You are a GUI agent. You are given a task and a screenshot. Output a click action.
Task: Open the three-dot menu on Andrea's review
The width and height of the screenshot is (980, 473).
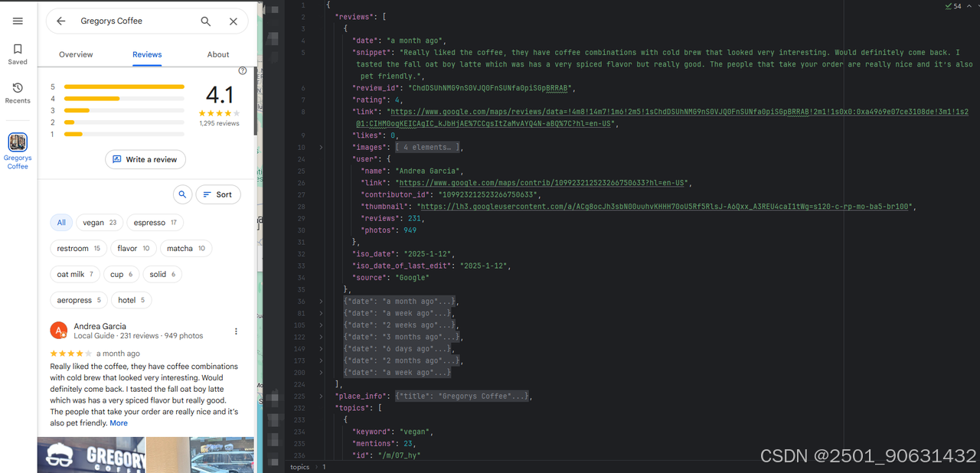click(236, 331)
